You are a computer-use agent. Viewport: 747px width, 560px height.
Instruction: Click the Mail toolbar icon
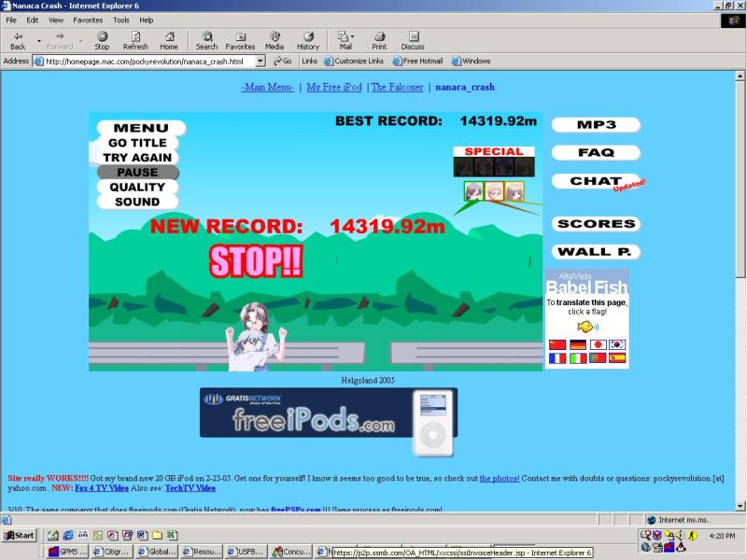click(x=344, y=41)
